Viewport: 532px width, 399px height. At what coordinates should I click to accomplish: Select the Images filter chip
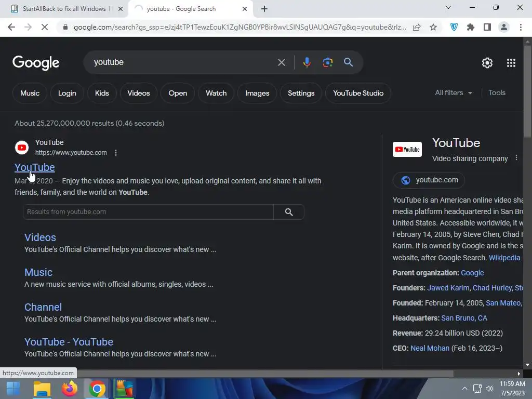click(257, 93)
